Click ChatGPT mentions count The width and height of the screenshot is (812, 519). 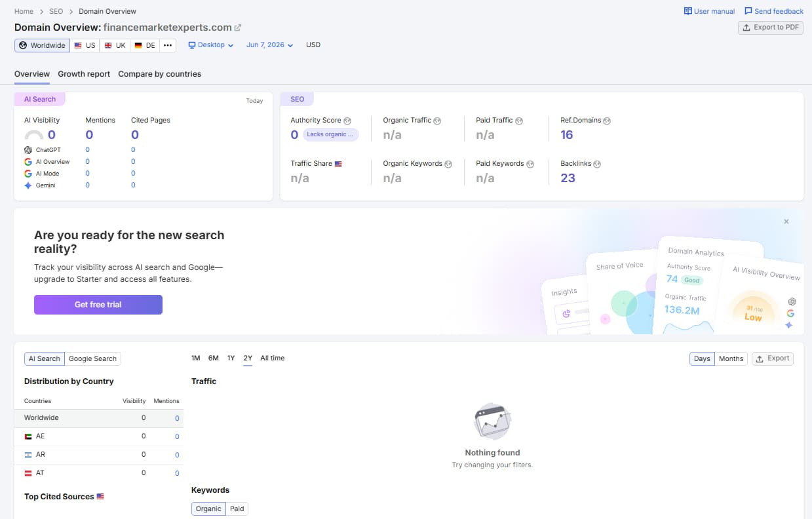click(x=87, y=150)
